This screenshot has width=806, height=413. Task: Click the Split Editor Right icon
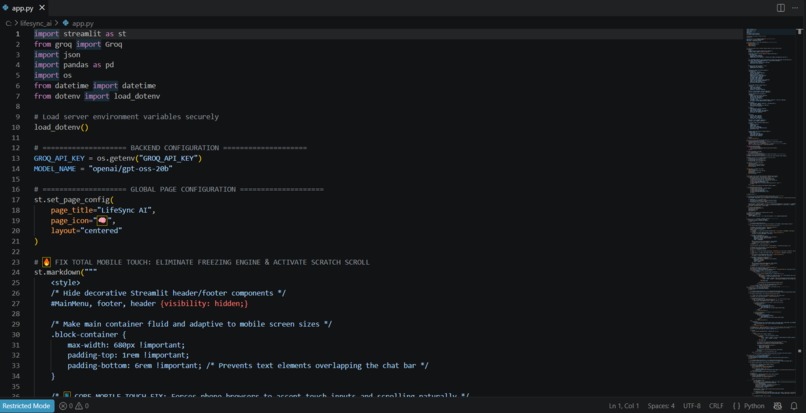[780, 8]
